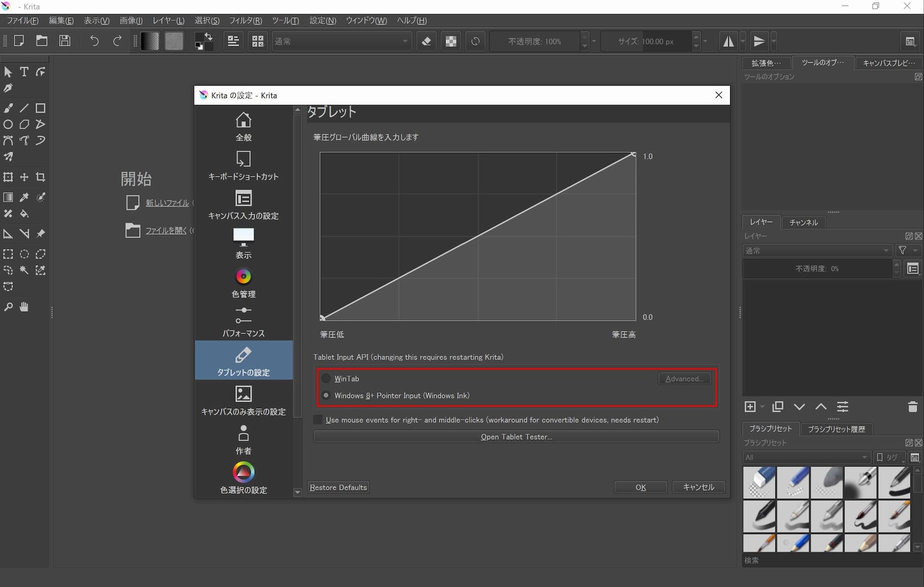Viewport: 924px width, 587px height.
Task: Open the blending mode dropdown in toolbar
Action: 341,41
